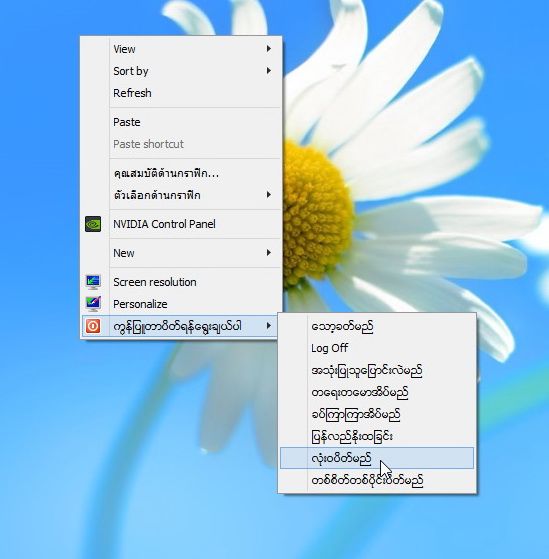
Task: Open the New submenu entry
Action: [181, 253]
